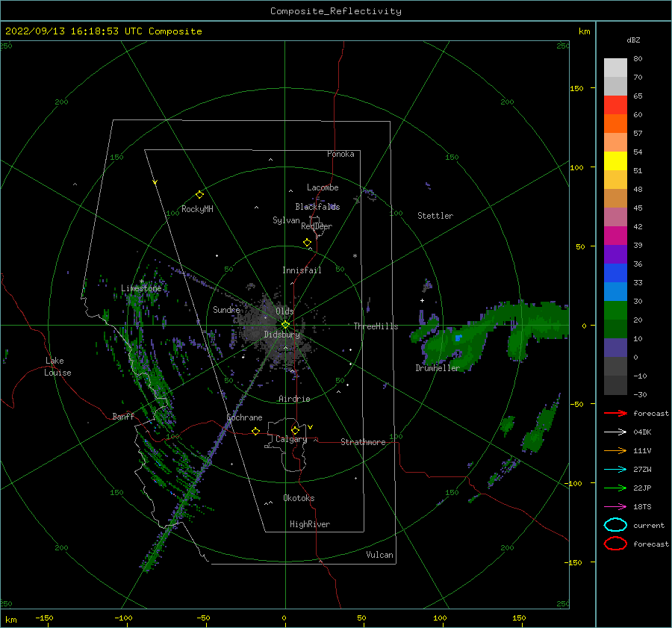Image resolution: width=672 pixels, height=628 pixels.
Task: Click the Okotoks label
Action: coord(299,498)
